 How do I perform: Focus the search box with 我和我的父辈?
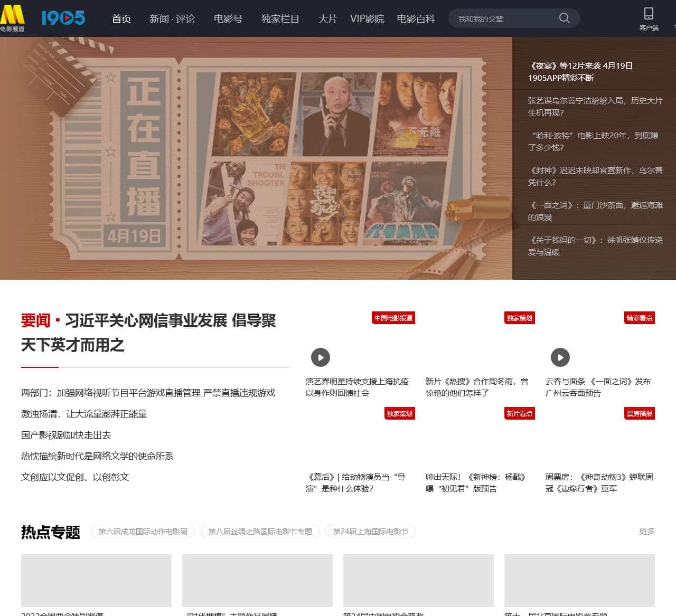(504, 18)
